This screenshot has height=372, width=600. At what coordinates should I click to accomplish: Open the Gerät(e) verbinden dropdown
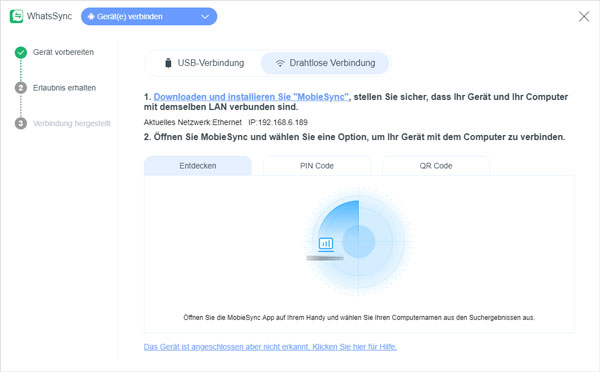coord(149,16)
